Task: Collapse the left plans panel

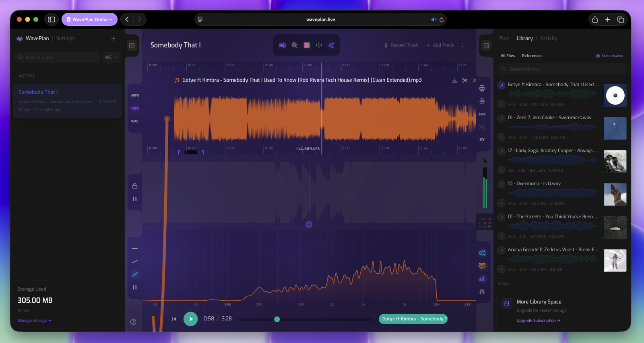Action: 132,46
